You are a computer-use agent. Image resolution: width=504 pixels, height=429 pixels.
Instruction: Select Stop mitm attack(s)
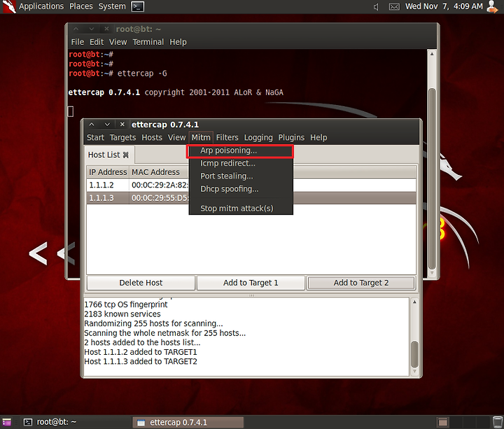(x=240, y=209)
